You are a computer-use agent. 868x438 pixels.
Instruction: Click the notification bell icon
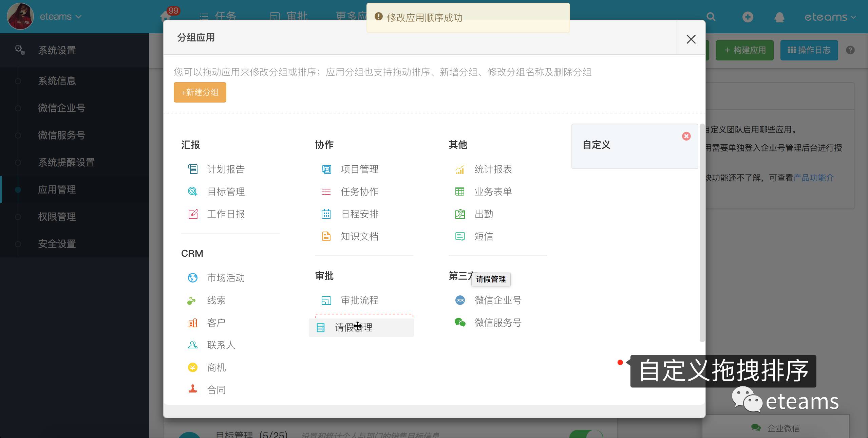[x=779, y=17]
